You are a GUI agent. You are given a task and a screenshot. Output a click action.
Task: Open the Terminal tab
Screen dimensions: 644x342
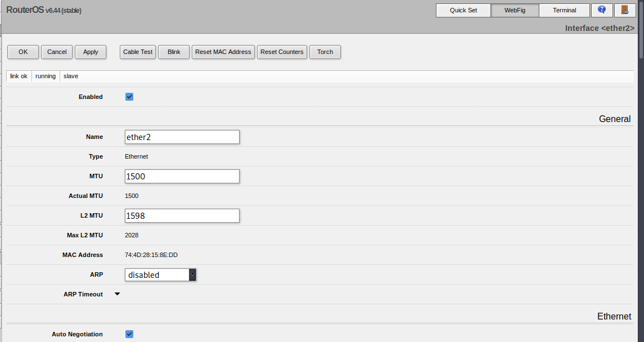click(x=564, y=10)
